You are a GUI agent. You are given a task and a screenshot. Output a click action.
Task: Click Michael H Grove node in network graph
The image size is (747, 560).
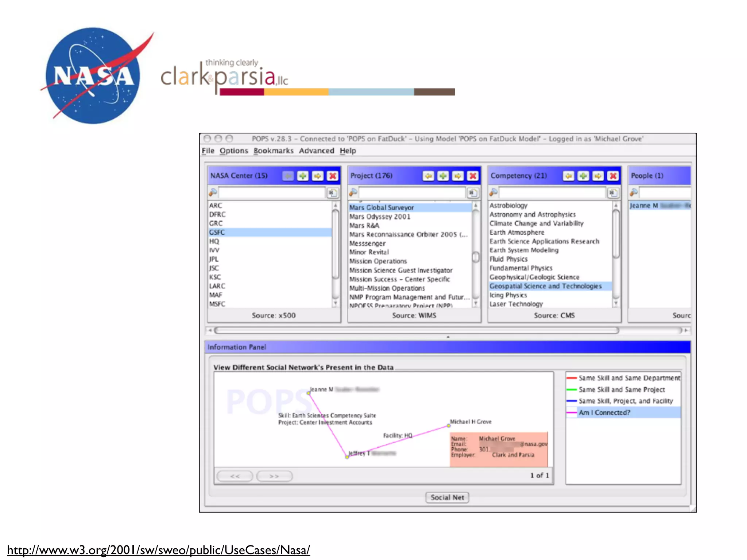click(x=449, y=425)
